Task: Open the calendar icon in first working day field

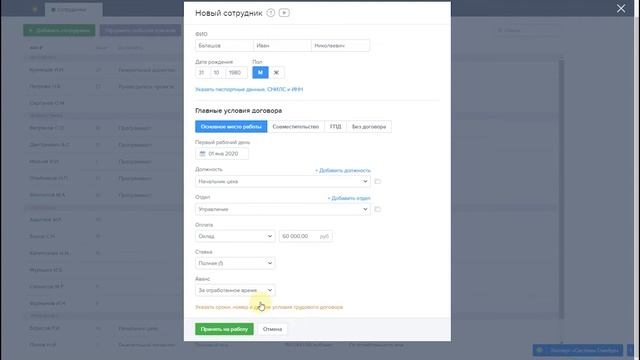Action: (x=202, y=154)
